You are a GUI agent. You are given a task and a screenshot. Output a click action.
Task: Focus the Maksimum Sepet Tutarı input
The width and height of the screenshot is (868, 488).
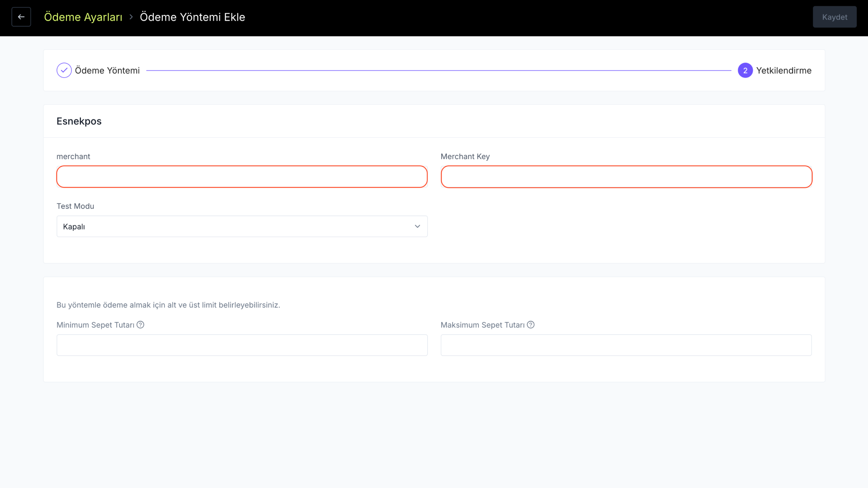pos(626,345)
